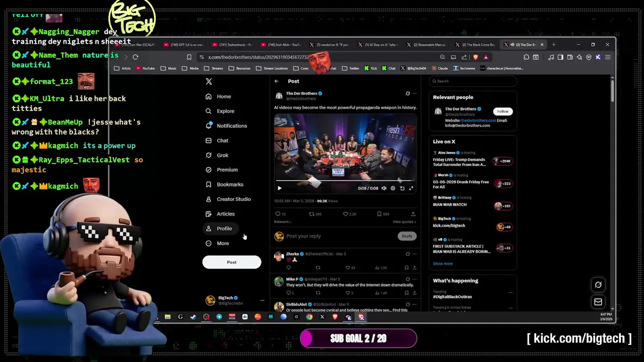644x362 pixels.
Task: Open Bookmarks in the X sidebar
Action: pos(224,185)
